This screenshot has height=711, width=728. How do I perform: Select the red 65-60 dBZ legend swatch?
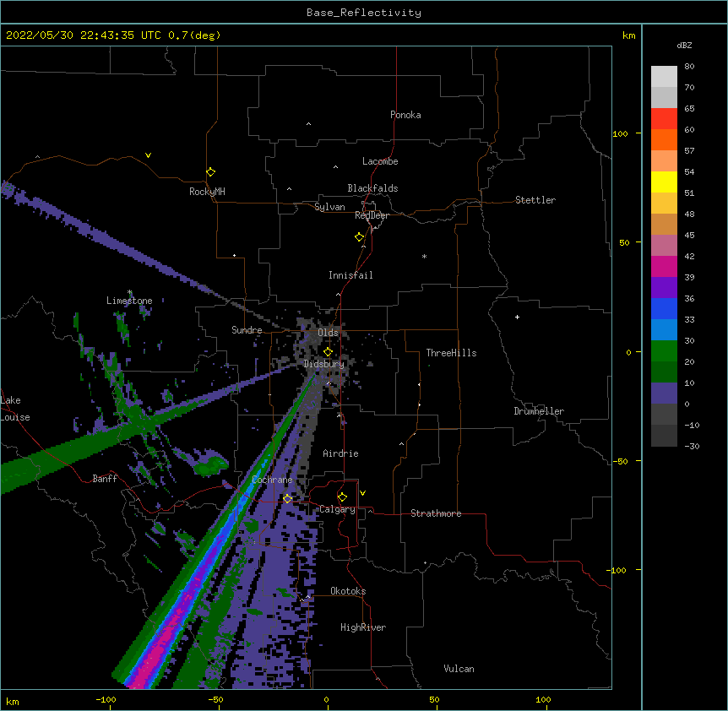[664, 118]
